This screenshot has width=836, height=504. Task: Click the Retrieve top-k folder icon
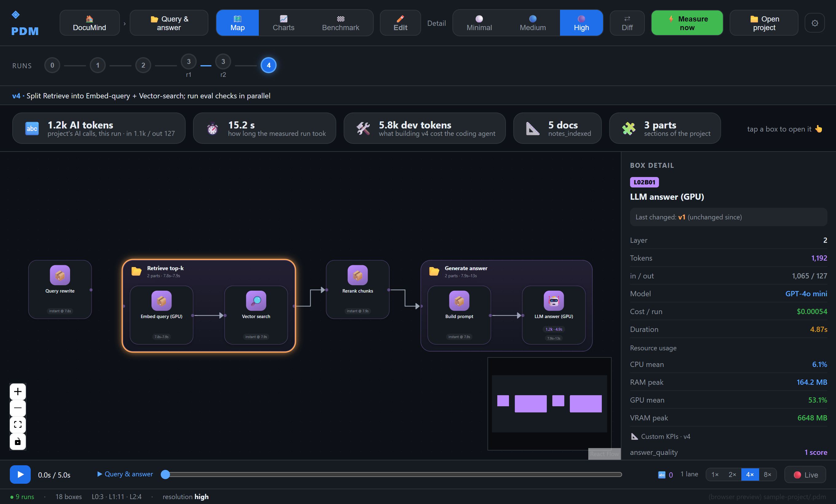136,271
